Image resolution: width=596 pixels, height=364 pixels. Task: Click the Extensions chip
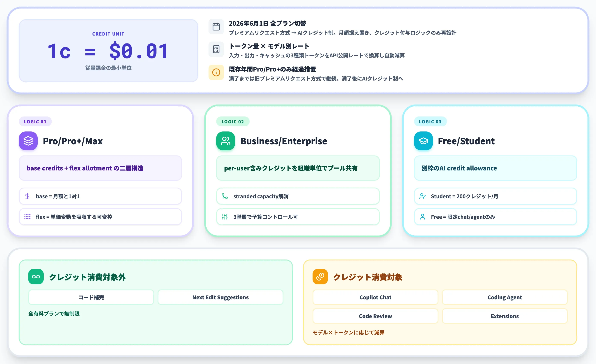tap(505, 316)
